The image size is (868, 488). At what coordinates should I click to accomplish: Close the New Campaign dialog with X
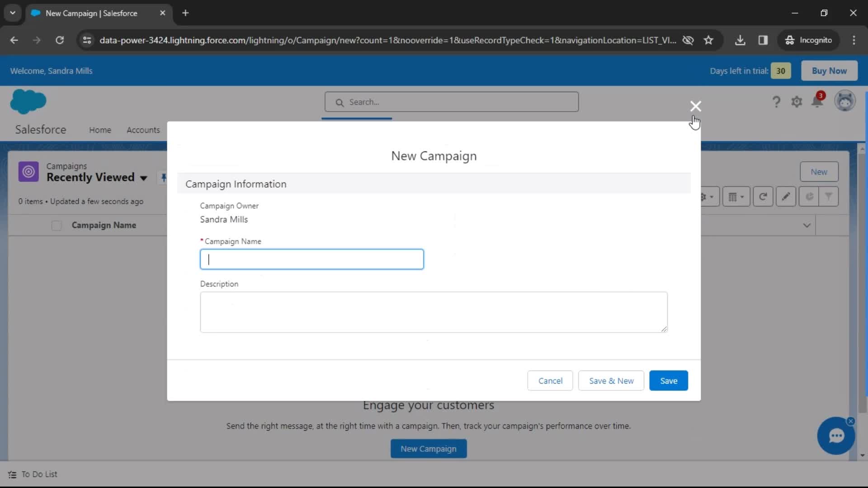point(695,106)
